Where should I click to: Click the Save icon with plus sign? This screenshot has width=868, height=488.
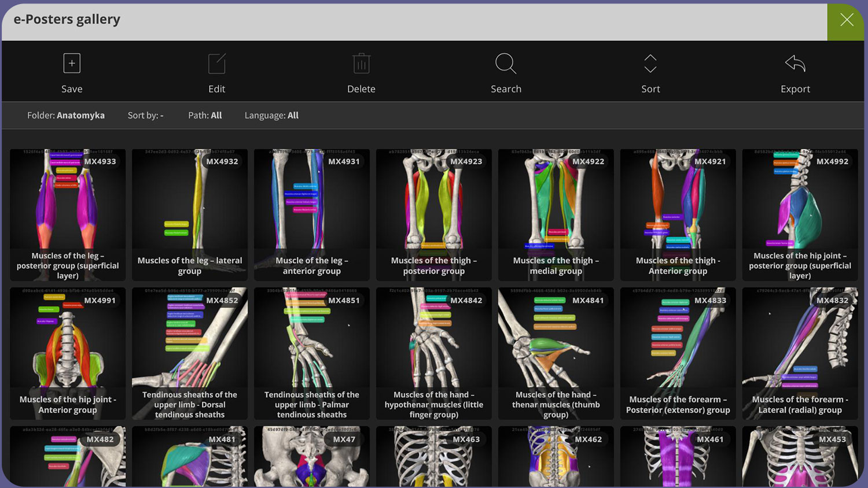(72, 63)
